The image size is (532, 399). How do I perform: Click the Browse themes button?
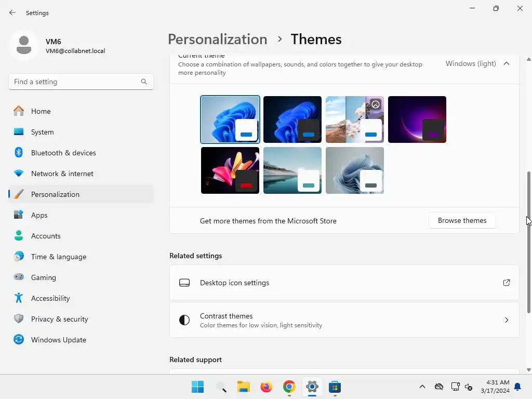tap(462, 220)
